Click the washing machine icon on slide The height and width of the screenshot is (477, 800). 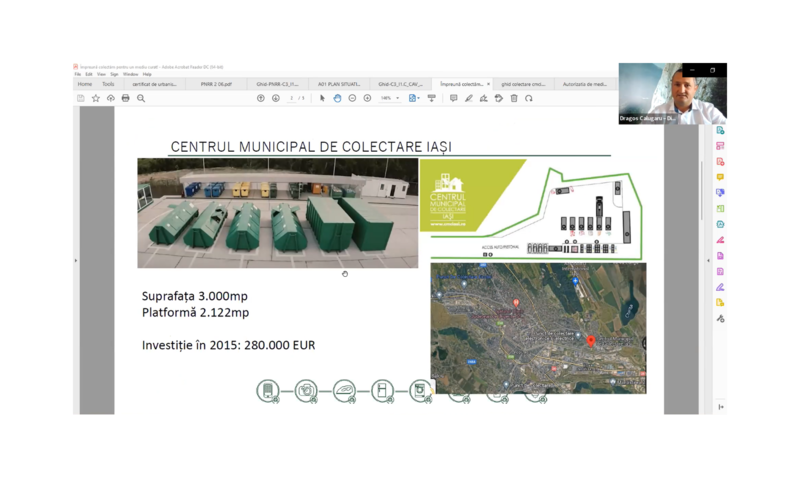(x=420, y=391)
